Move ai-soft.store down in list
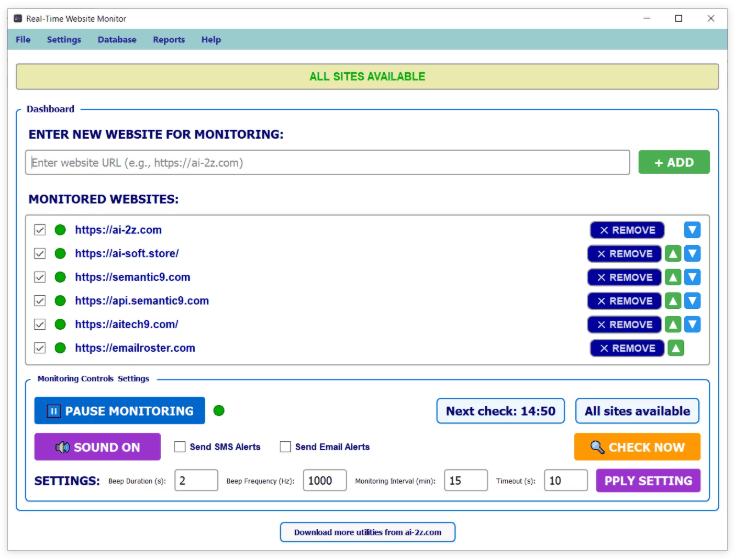Viewport: 736px width, 560px height. click(x=692, y=253)
